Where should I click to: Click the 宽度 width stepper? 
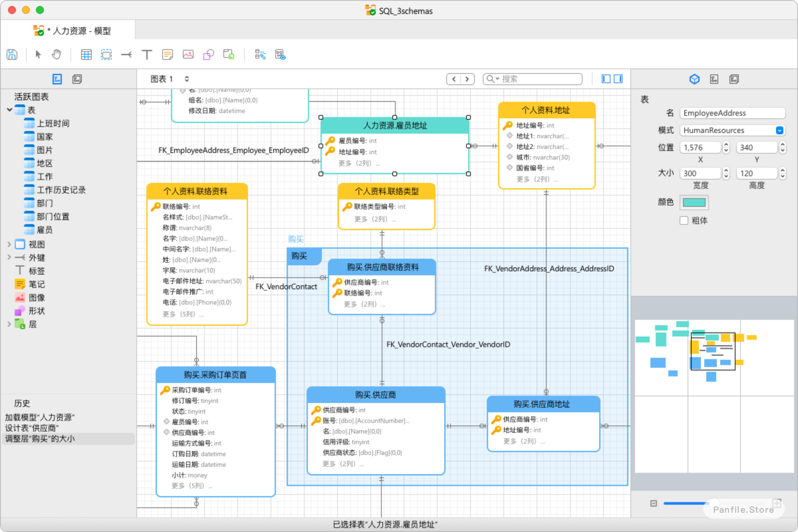(726, 173)
